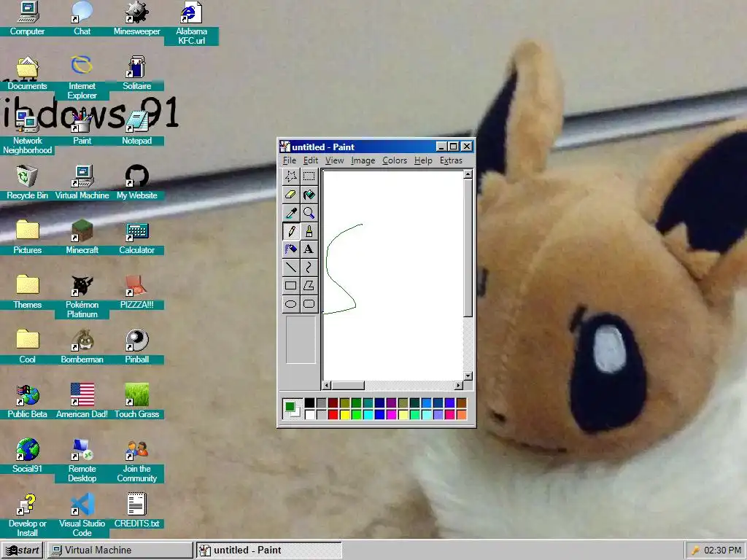Select the Ellipse shape tool
The height and width of the screenshot is (560, 747).
[x=290, y=304]
